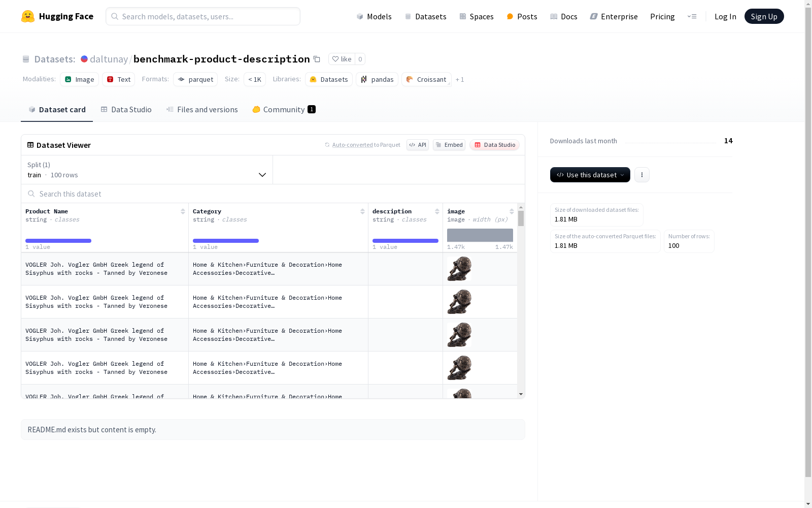
Task: Click the three-dot options button
Action: [642, 175]
